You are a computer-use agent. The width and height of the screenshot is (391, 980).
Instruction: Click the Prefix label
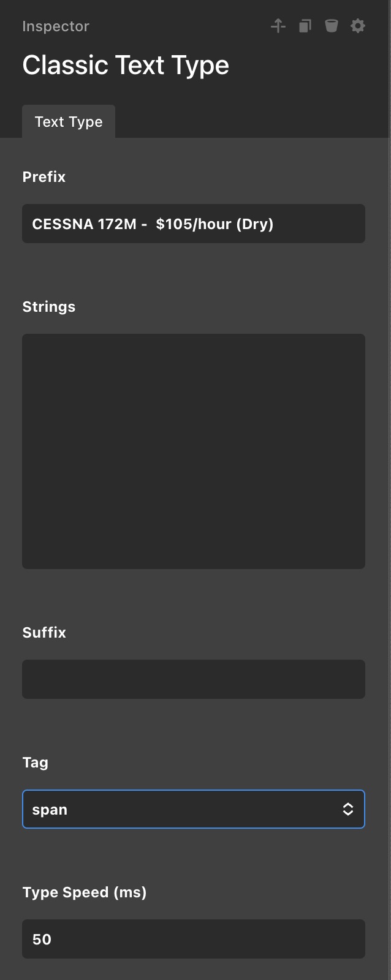pyautogui.click(x=44, y=177)
